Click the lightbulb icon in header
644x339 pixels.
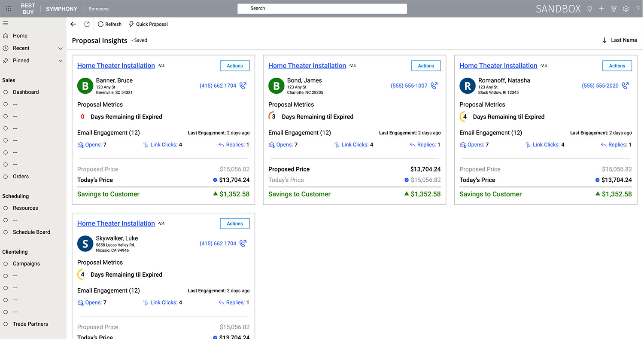[x=589, y=9]
